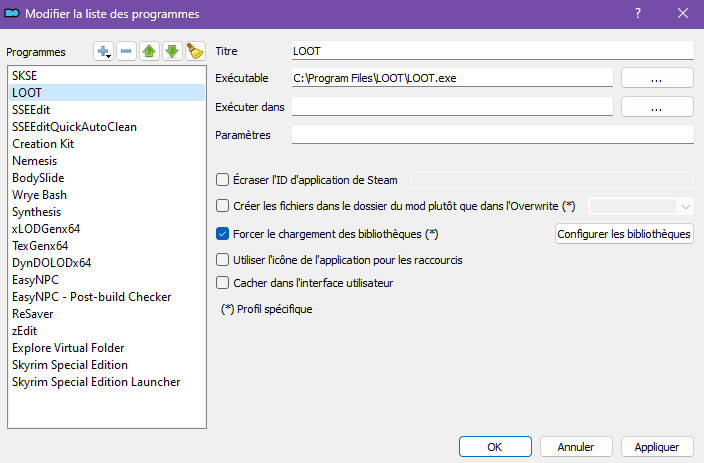Select xLODGenx64 in the list
The width and height of the screenshot is (704, 463).
[x=107, y=229]
